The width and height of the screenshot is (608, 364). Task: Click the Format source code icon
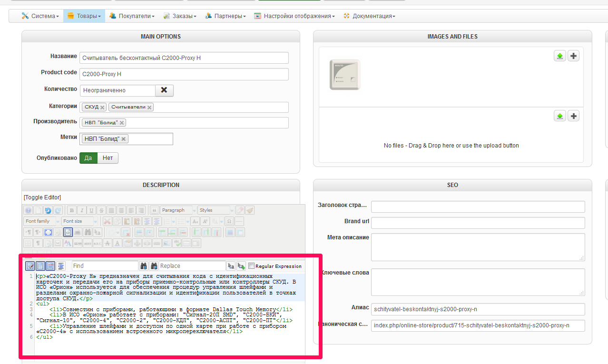click(61, 266)
